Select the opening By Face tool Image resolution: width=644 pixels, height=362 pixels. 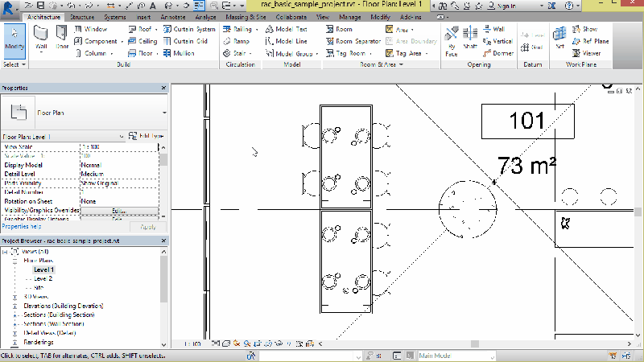click(451, 42)
